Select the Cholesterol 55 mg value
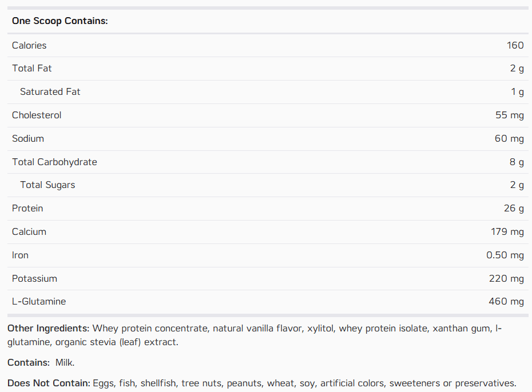This screenshot has height=392, width=532. point(509,115)
